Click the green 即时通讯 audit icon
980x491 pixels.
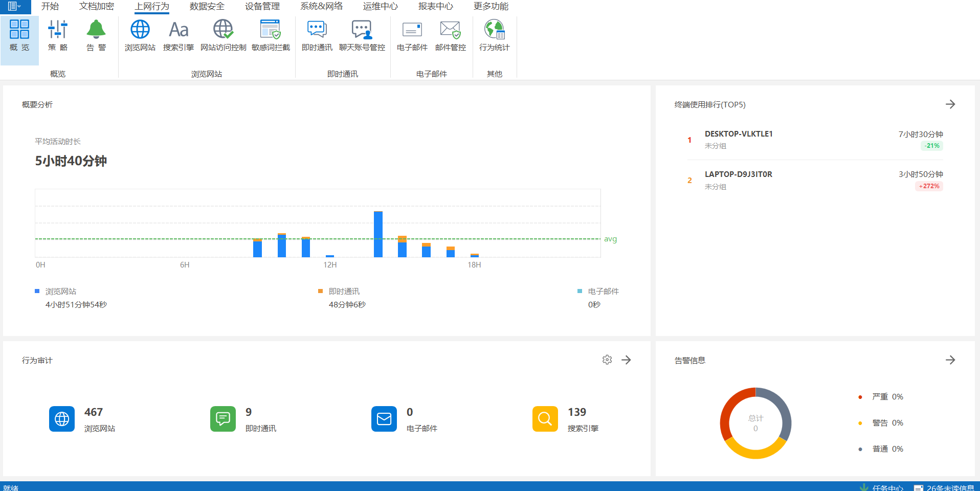tap(223, 419)
